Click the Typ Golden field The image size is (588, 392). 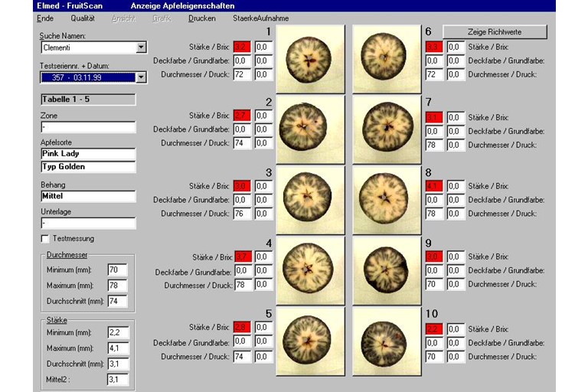tap(88, 167)
